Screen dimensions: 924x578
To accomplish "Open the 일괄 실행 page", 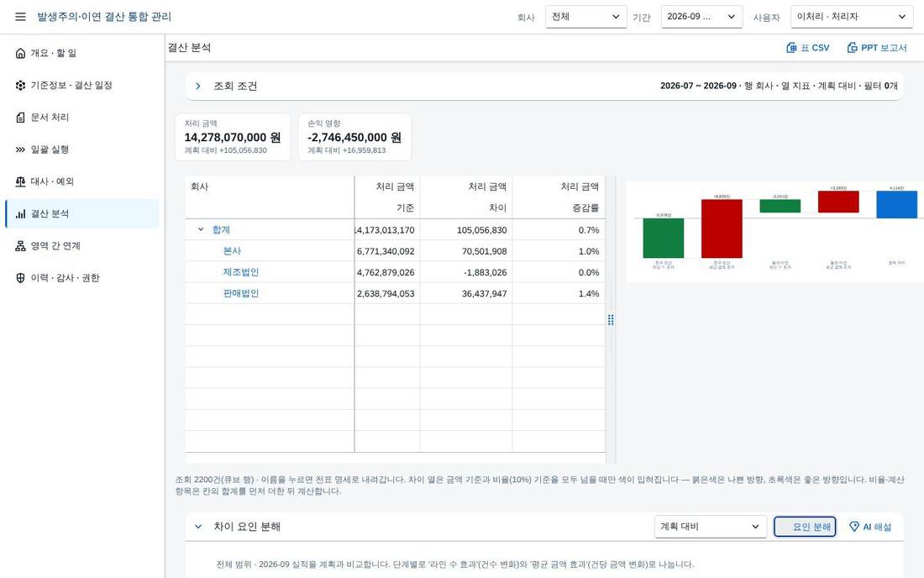I will point(82,150).
